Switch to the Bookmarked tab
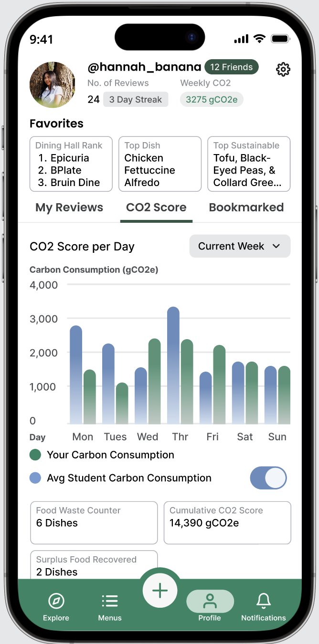Viewport: 319px width, 644px height. click(246, 208)
